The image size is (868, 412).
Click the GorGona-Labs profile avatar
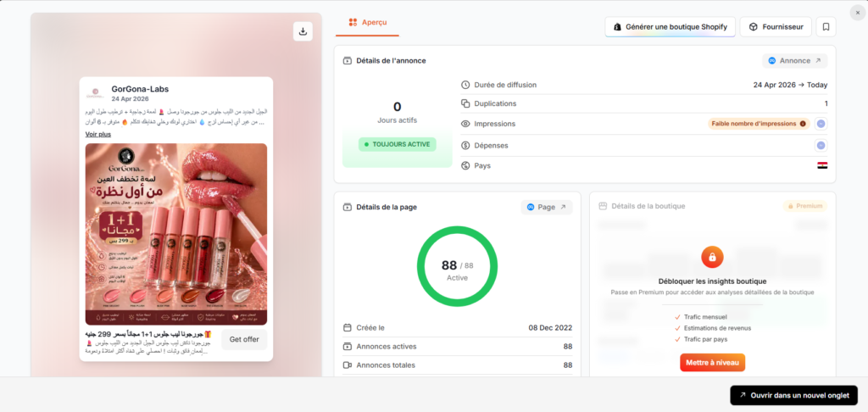tap(95, 92)
